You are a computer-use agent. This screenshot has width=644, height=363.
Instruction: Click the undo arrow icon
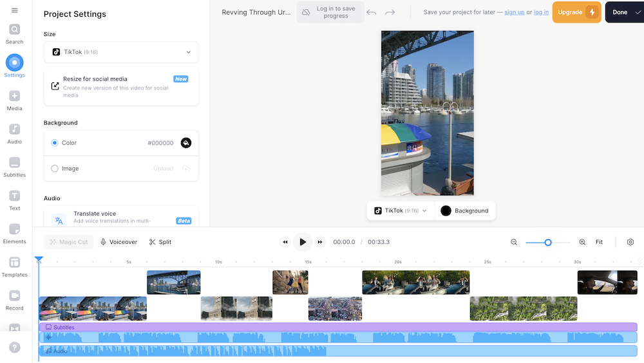click(x=372, y=12)
